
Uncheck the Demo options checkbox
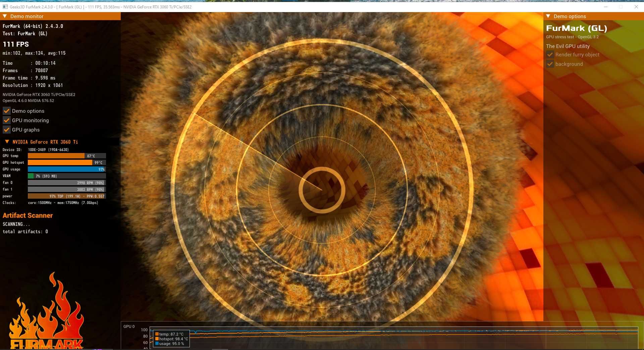(x=6, y=111)
